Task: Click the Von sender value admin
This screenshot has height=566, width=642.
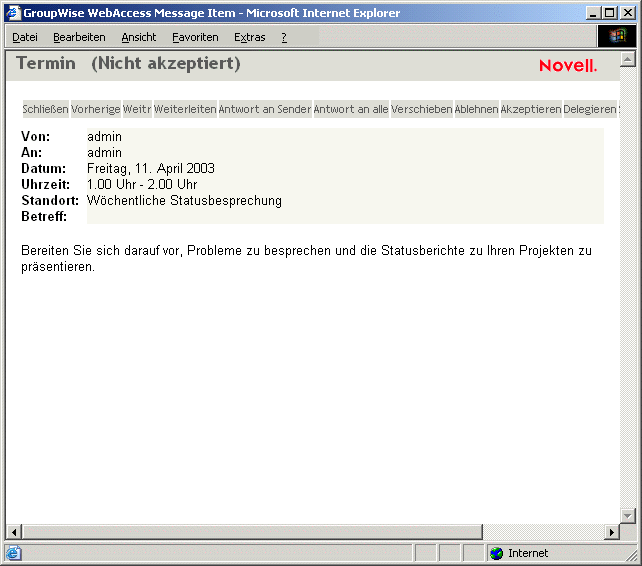Action: pos(104,136)
